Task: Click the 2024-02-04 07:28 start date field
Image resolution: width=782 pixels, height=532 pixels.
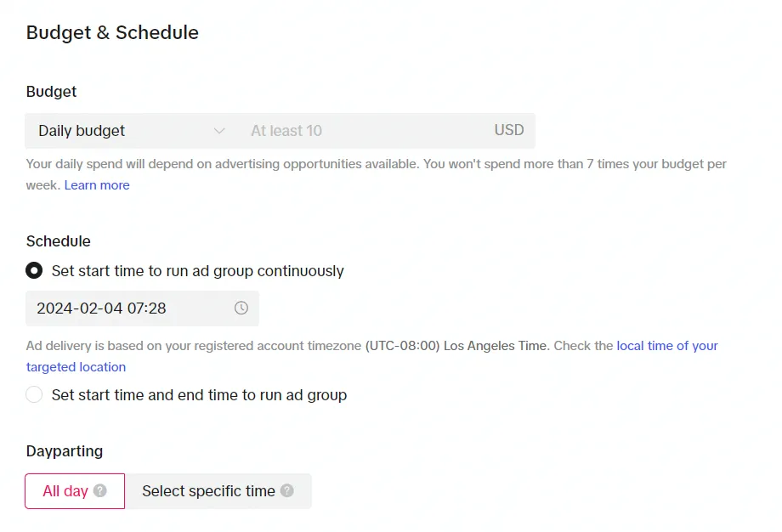Action: click(142, 308)
